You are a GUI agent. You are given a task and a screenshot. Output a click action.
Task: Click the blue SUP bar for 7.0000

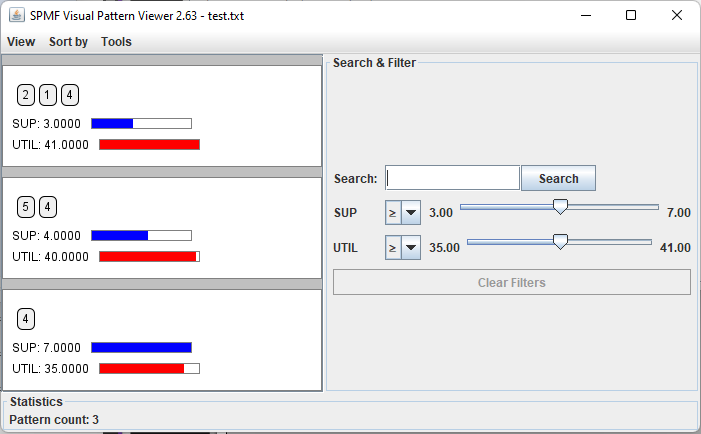(141, 347)
